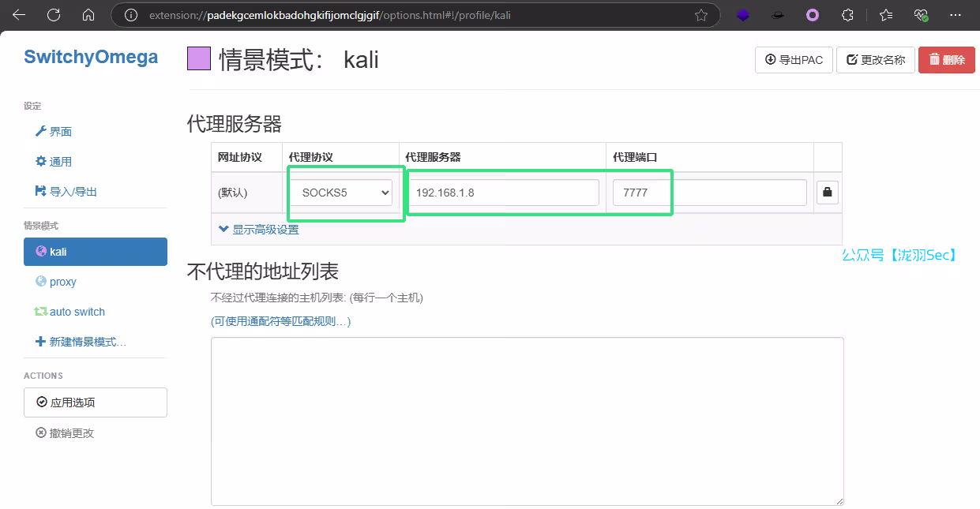Click 新建情景模式 to create new profile
The height and width of the screenshot is (509, 980).
point(87,342)
